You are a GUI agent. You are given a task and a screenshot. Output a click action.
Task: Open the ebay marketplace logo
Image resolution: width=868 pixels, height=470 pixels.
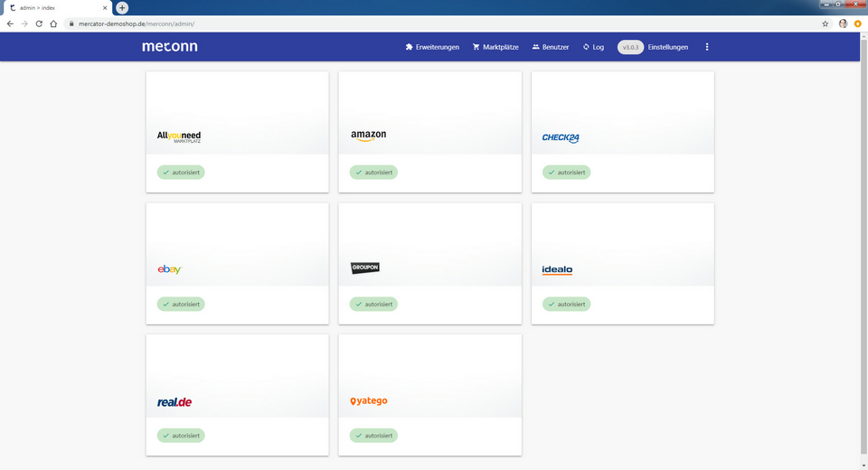169,269
